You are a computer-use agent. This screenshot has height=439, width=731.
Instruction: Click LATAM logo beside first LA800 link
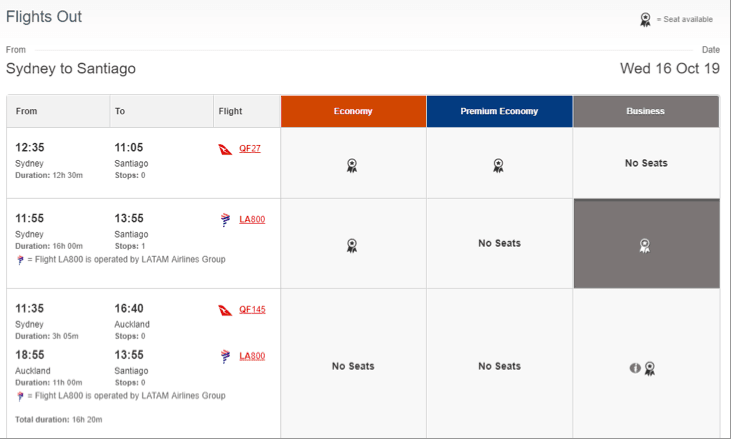(225, 219)
